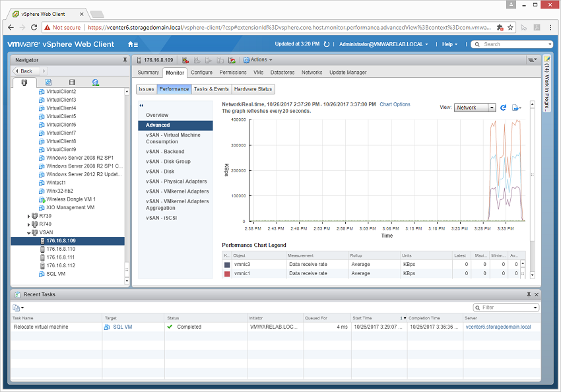Select the Storage navigator icon
The width and height of the screenshot is (561, 392).
[x=72, y=82]
